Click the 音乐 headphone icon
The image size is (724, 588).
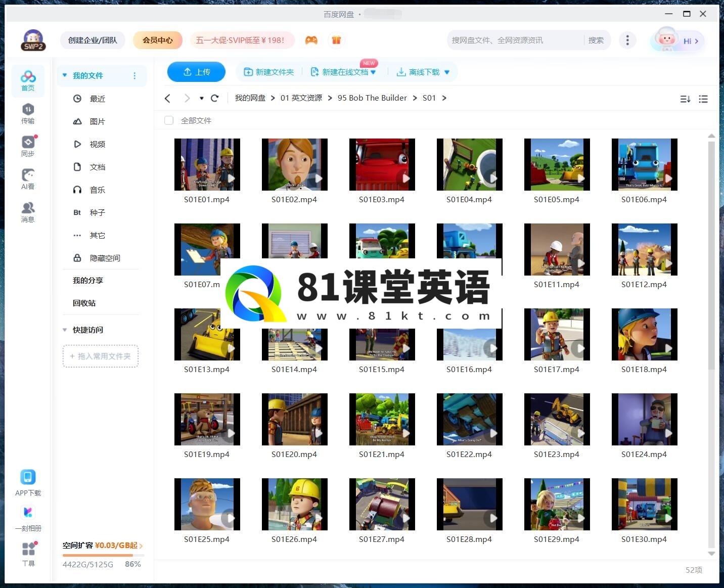pyautogui.click(x=77, y=190)
